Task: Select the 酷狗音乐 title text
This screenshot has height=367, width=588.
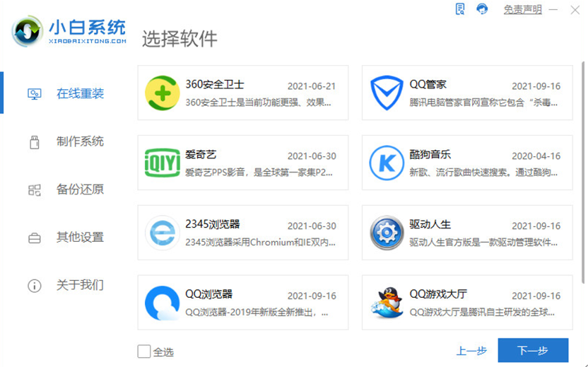Action: coord(430,154)
